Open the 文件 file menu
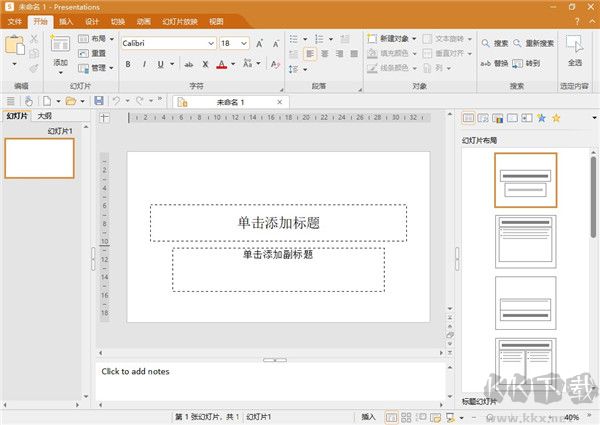600x425 pixels. (15, 21)
